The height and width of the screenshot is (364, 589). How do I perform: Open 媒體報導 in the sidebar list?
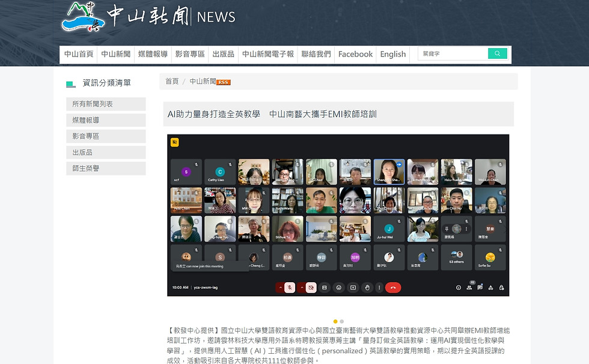coord(106,120)
